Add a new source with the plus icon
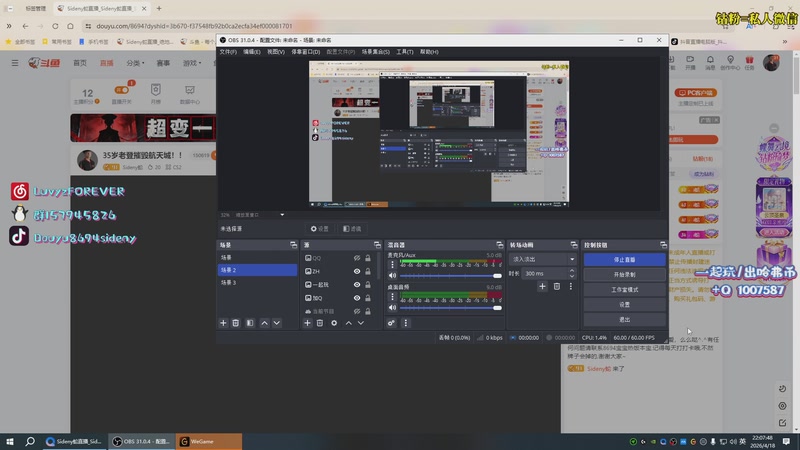The width and height of the screenshot is (800, 450). point(307,323)
